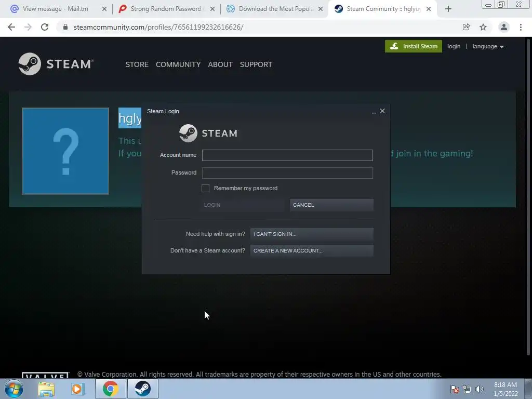Click the profile avatar question mark image

[65, 151]
